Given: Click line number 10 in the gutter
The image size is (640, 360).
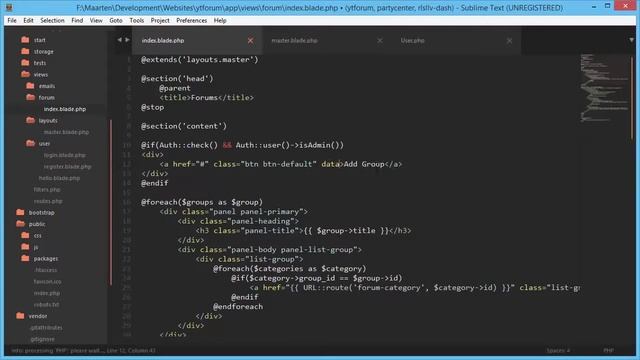Looking at the screenshot, I should [127, 145].
